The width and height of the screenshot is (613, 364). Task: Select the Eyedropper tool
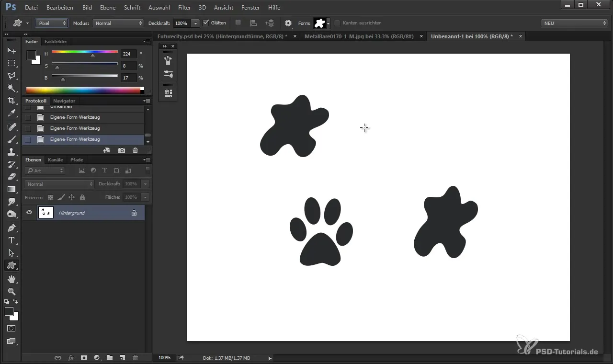point(11,114)
